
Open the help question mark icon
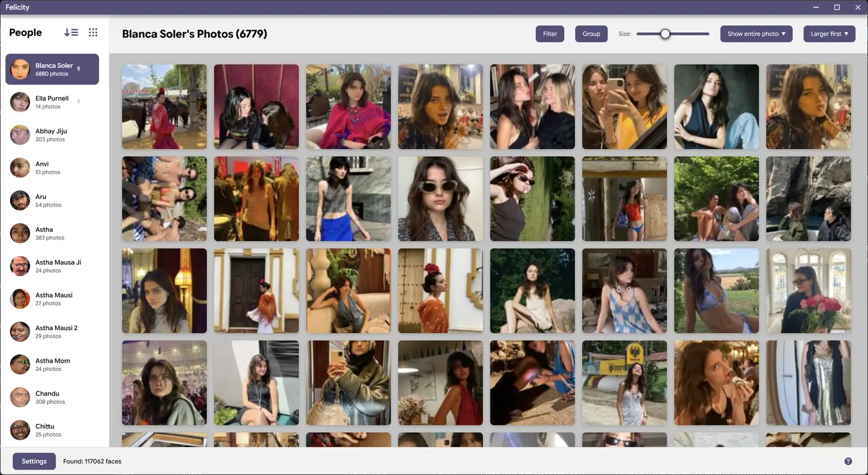848,461
